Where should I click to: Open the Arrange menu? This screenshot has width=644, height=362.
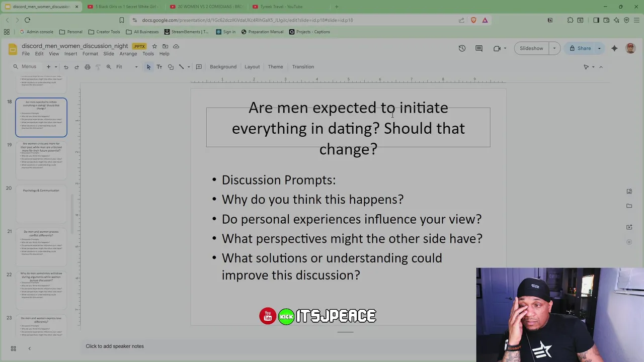tap(128, 54)
